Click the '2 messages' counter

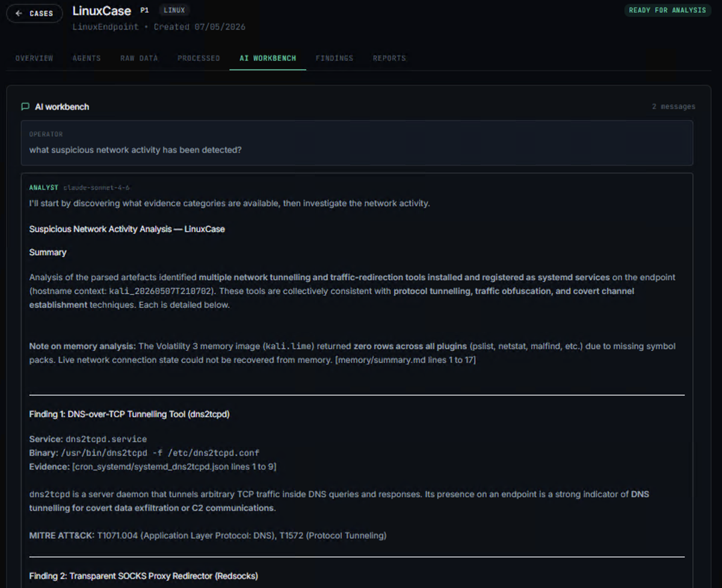673,107
